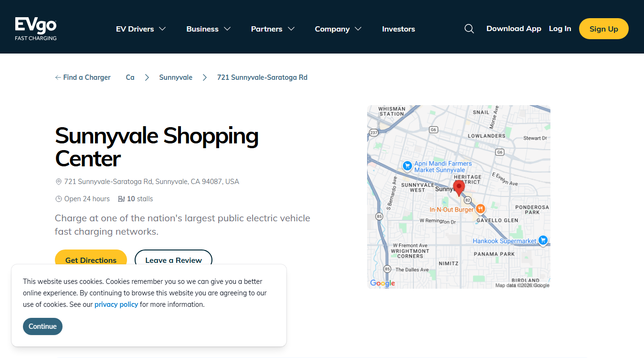
Task: Click the Apni Mandi Farmers Market cart icon
Action: [407, 166]
